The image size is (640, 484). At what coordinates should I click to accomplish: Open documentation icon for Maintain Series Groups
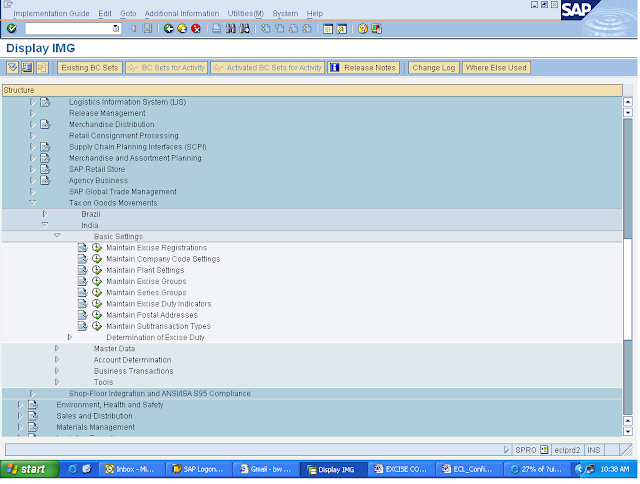83,293
